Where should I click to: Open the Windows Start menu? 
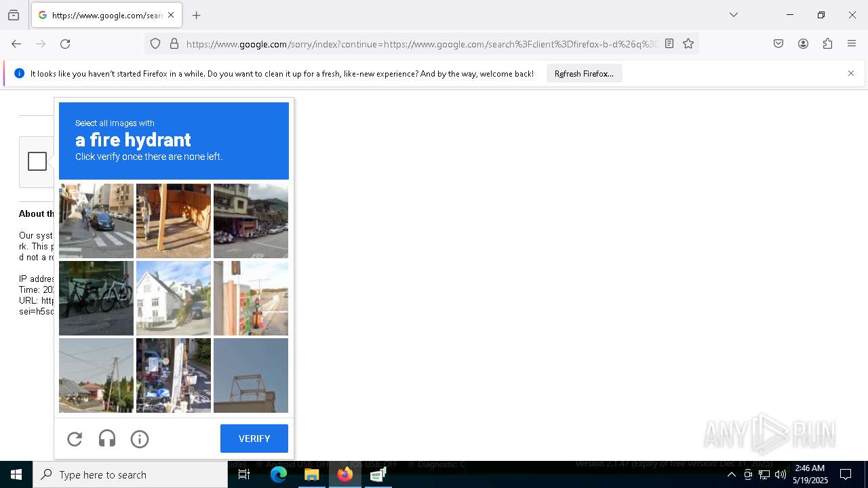(16, 474)
